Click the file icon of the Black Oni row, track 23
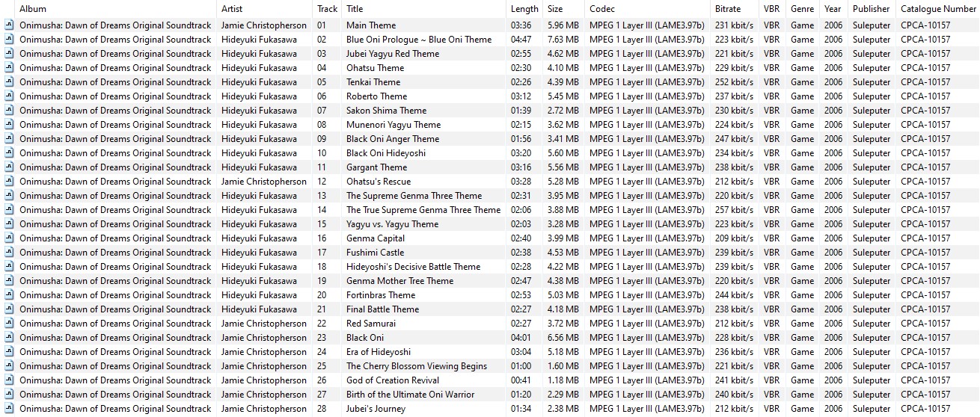 pyautogui.click(x=9, y=338)
